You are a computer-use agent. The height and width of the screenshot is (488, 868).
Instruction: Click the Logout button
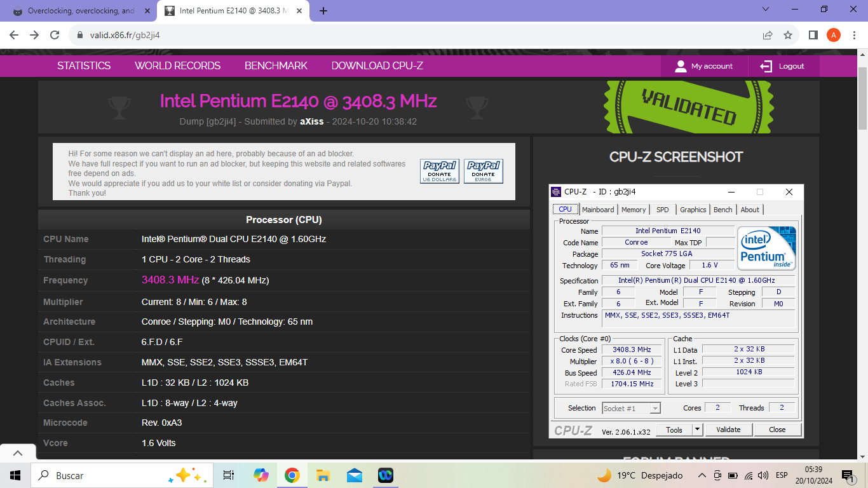[x=783, y=66]
